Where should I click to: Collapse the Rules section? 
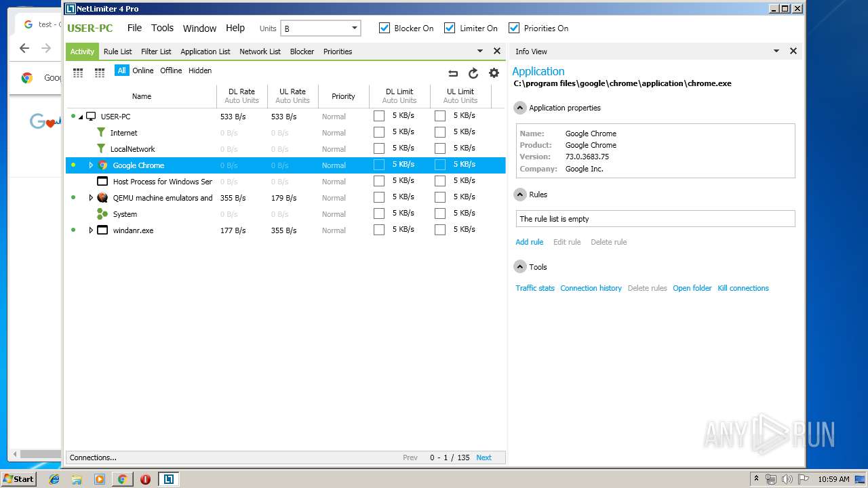(x=520, y=195)
